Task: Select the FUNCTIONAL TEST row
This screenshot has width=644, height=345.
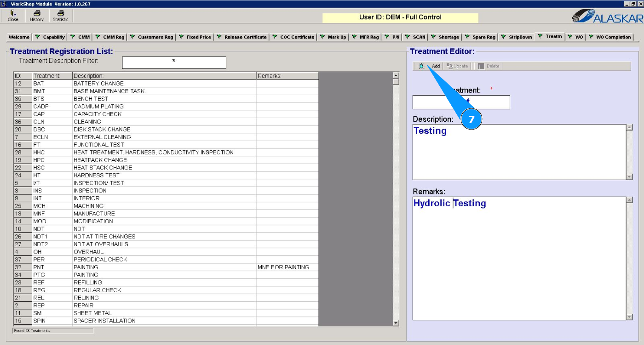Action: [x=166, y=145]
